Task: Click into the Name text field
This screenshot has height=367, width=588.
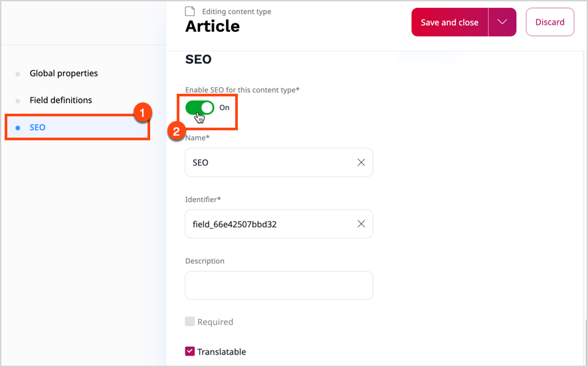Action: tap(270, 162)
